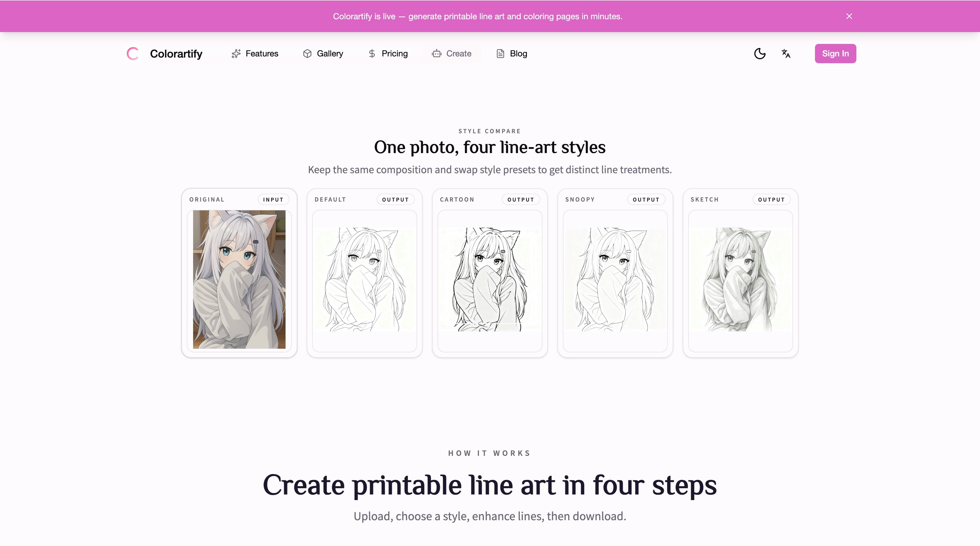
Task: Toggle the OUTPUT badge on Sketch card
Action: pos(771,199)
